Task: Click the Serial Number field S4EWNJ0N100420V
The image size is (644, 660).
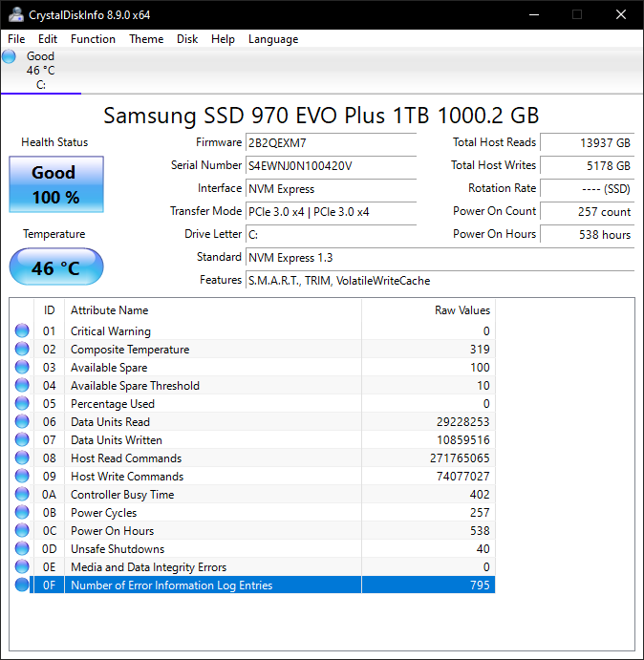Action: [331, 166]
